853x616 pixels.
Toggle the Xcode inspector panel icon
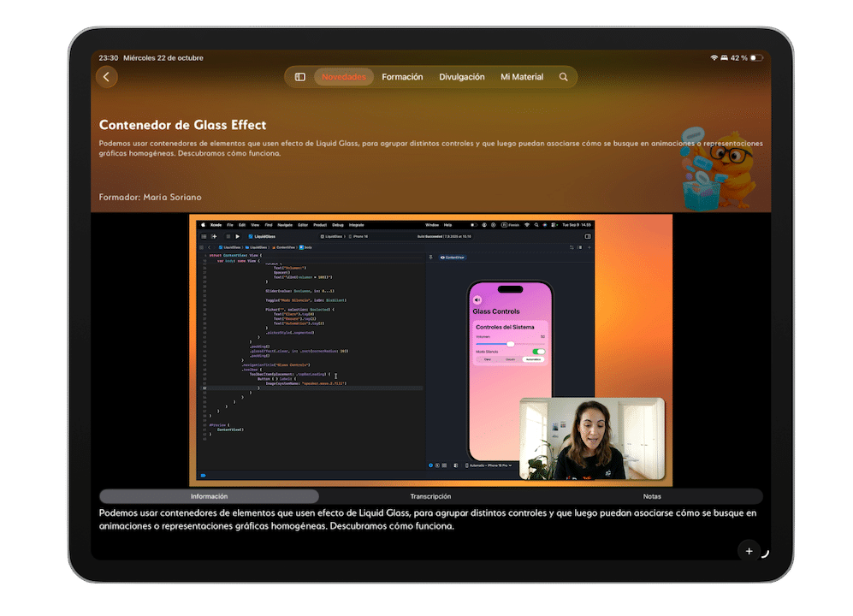588,236
